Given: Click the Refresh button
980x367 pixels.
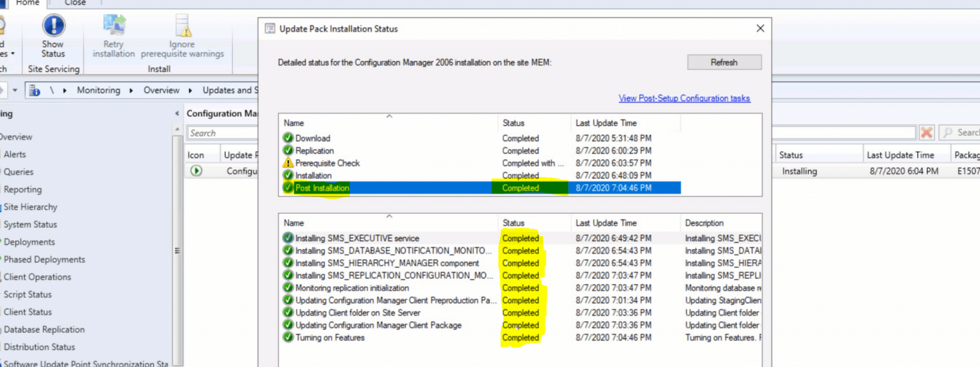Looking at the screenshot, I should pyautogui.click(x=724, y=62).
